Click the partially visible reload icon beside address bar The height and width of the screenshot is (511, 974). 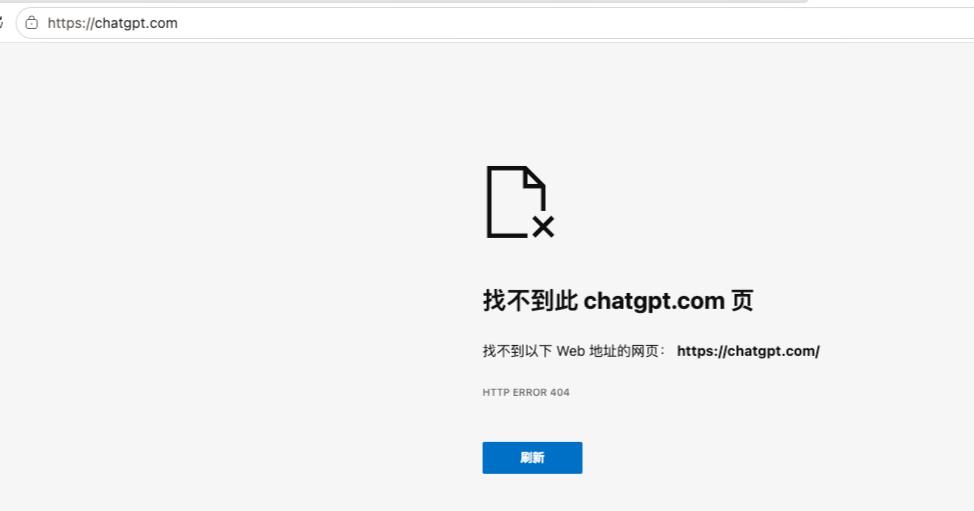click(1, 23)
